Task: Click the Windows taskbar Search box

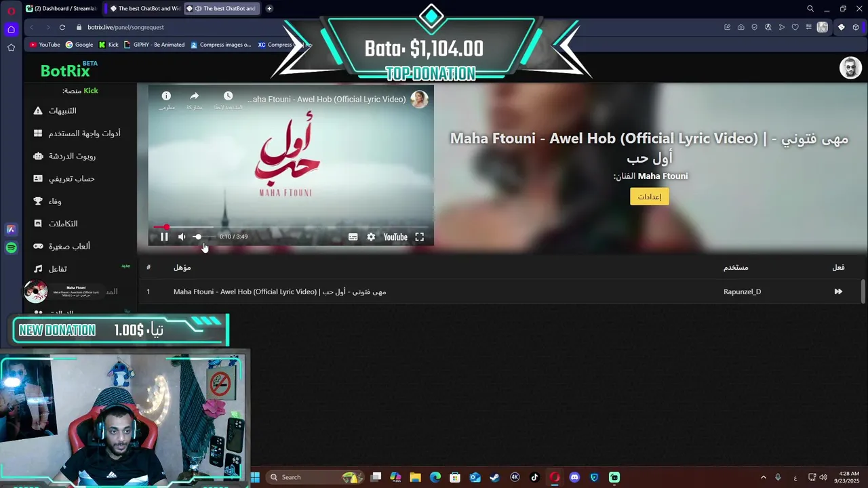Action: coord(314,477)
